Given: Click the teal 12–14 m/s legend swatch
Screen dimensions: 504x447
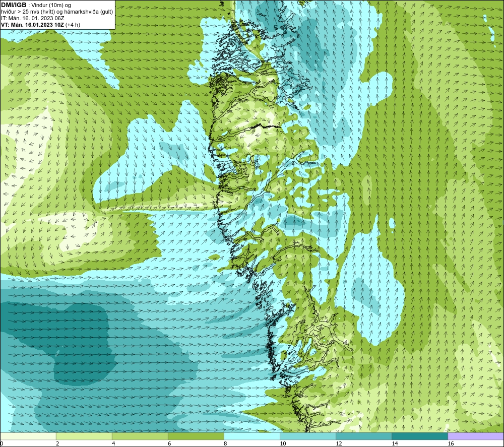Looking at the screenshot, I should click(x=364, y=436).
